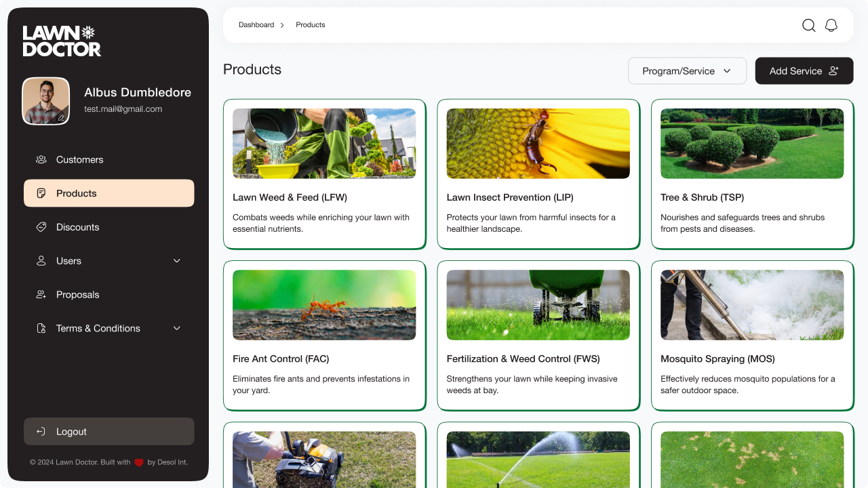The height and width of the screenshot is (488, 868).
Task: Expand the Terms & Conditions chevron
Action: 177,328
